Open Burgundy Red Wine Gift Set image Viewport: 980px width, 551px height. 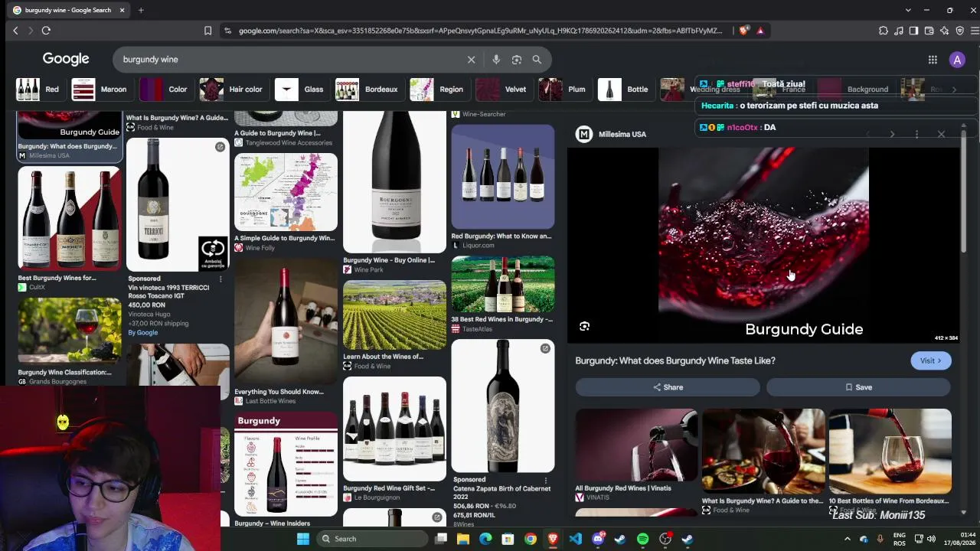click(394, 429)
